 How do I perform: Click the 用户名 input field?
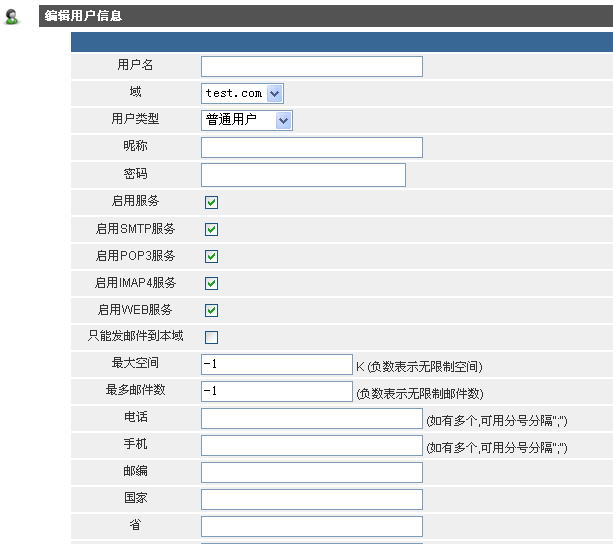point(311,66)
